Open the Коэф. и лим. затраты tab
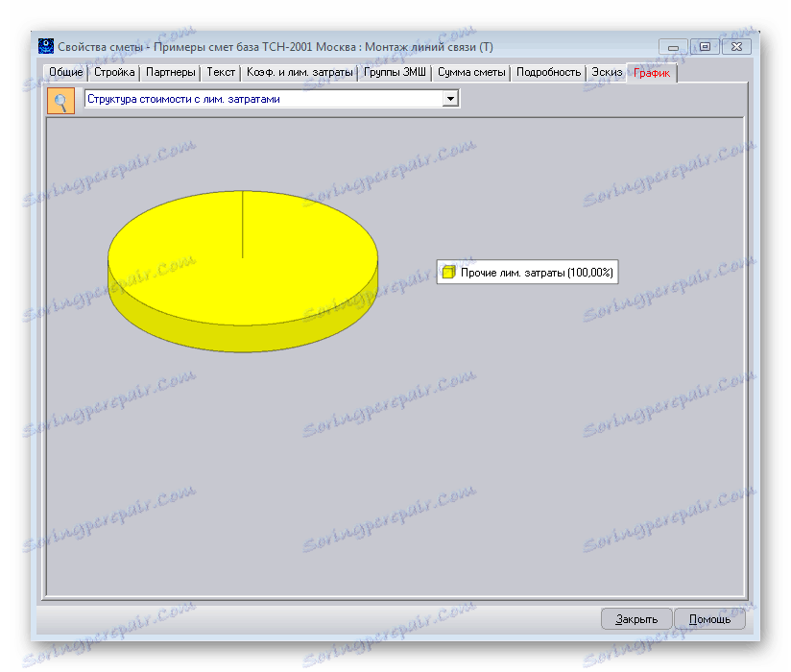Image resolution: width=791 pixels, height=672 pixels. [x=300, y=73]
